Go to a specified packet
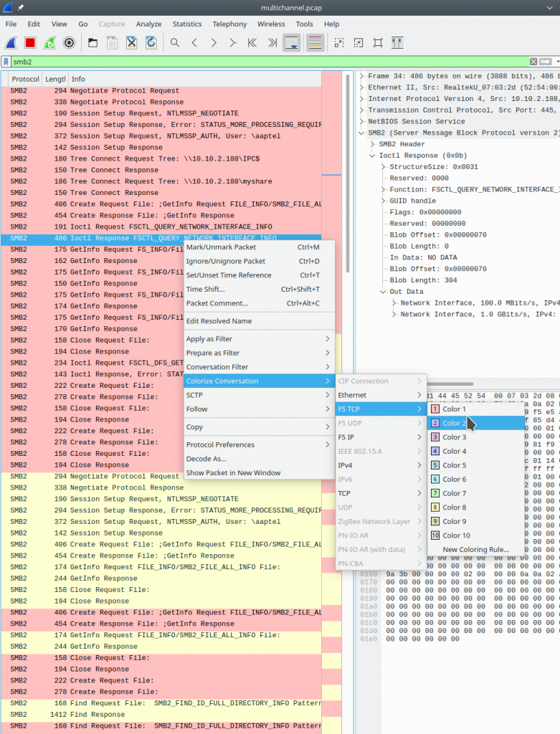560x734 pixels. pos(233,43)
